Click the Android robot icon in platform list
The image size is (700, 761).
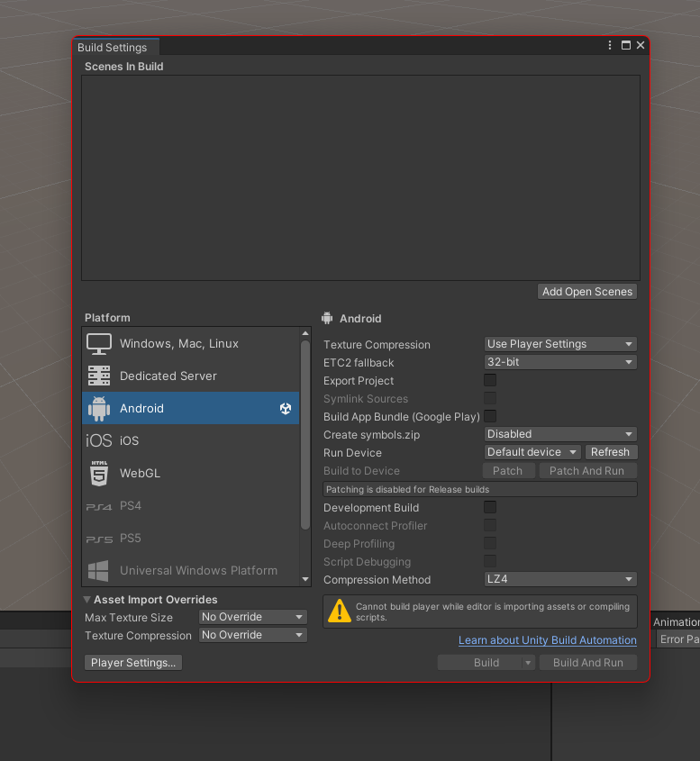tap(99, 408)
